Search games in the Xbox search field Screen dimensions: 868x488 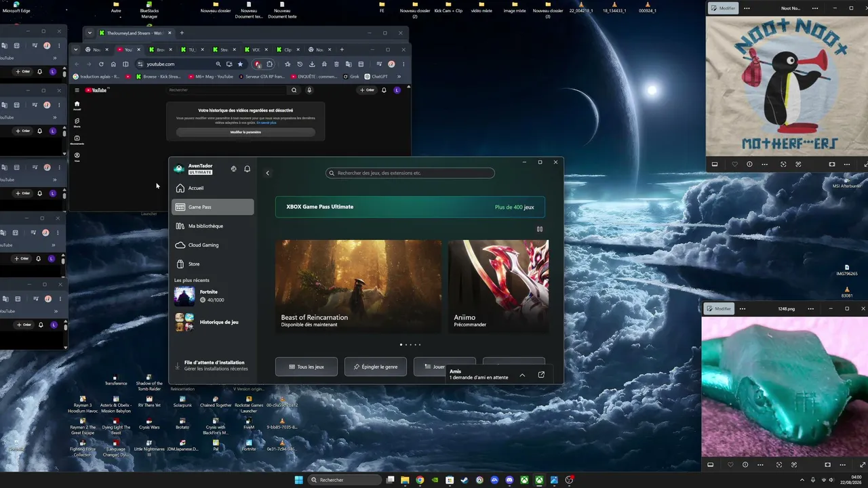pos(410,173)
